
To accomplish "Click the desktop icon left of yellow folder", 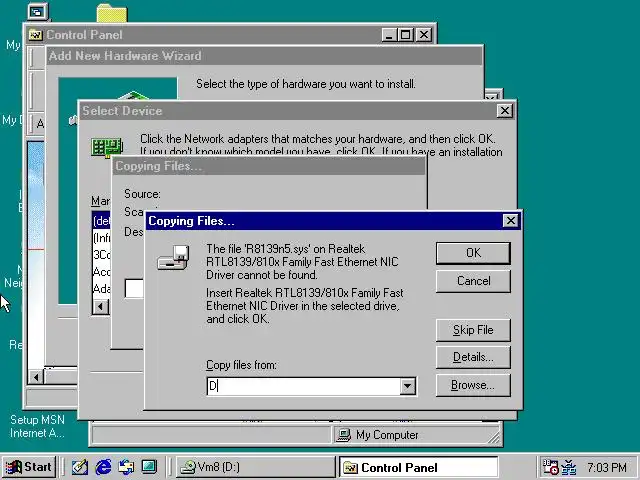I will click(38, 11).
